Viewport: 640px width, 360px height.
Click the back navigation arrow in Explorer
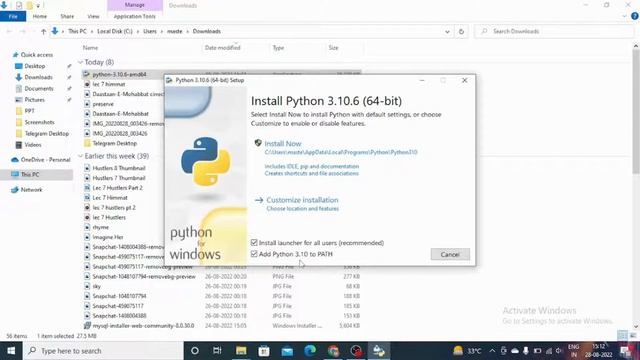point(9,31)
